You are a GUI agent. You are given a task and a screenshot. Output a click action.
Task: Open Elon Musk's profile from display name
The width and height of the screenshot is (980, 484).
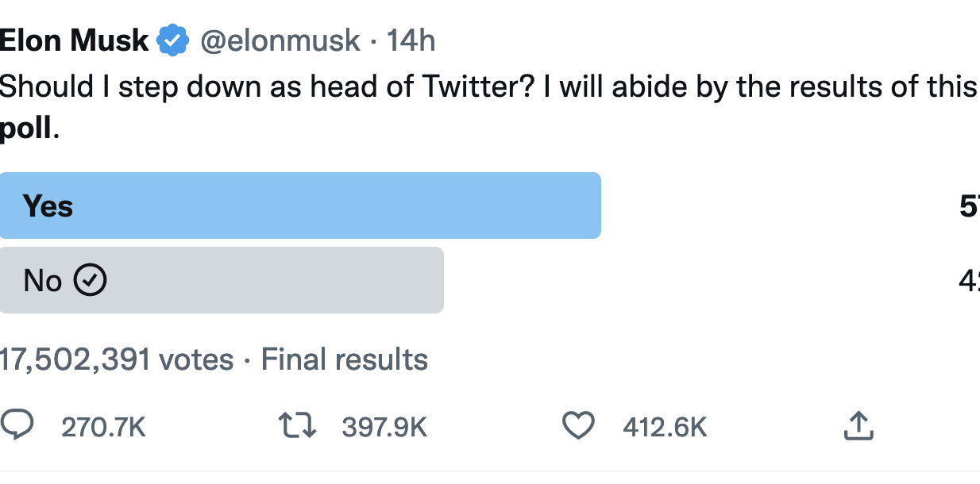click(x=74, y=40)
